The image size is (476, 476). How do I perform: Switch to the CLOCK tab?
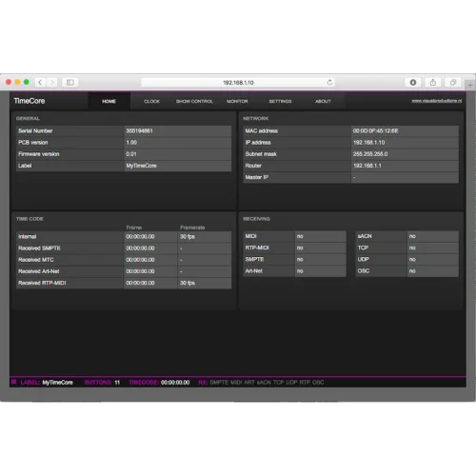tap(151, 101)
